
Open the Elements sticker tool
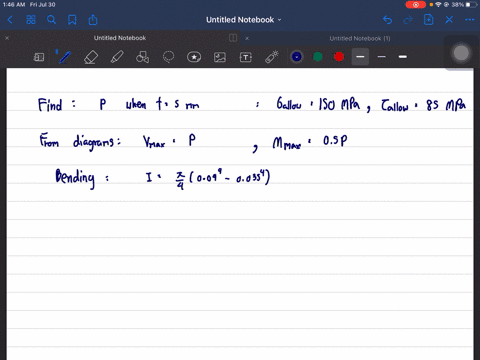(194, 57)
